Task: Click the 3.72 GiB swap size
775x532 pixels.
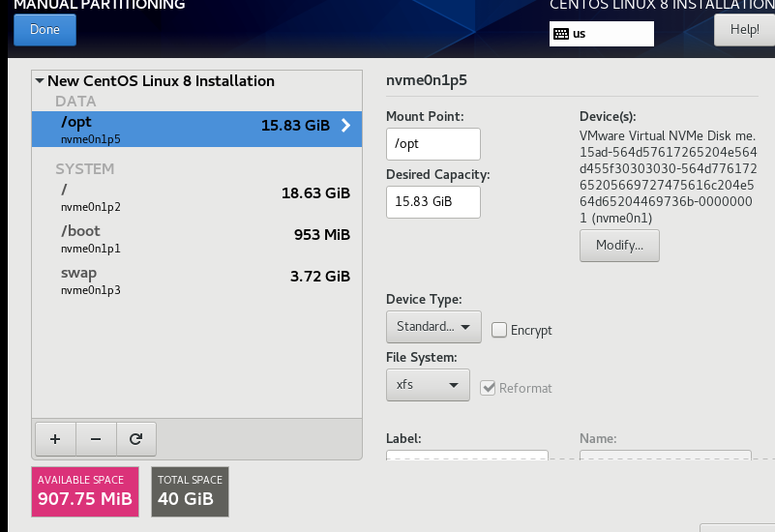Action: coord(320,276)
